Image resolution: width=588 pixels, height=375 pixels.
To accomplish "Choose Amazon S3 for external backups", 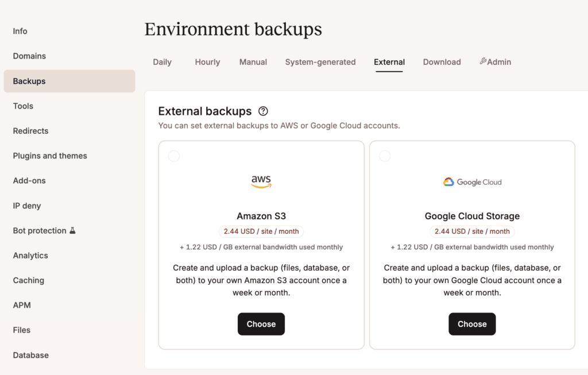I will [261, 324].
